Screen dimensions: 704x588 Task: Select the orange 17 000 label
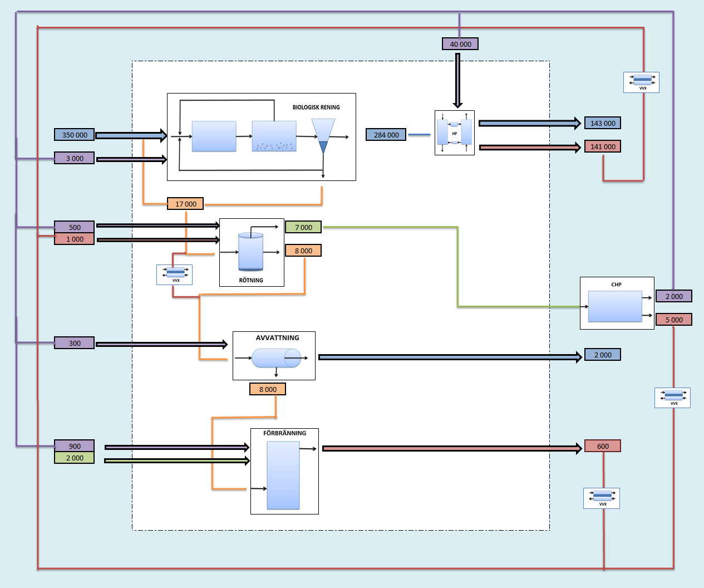(x=185, y=204)
